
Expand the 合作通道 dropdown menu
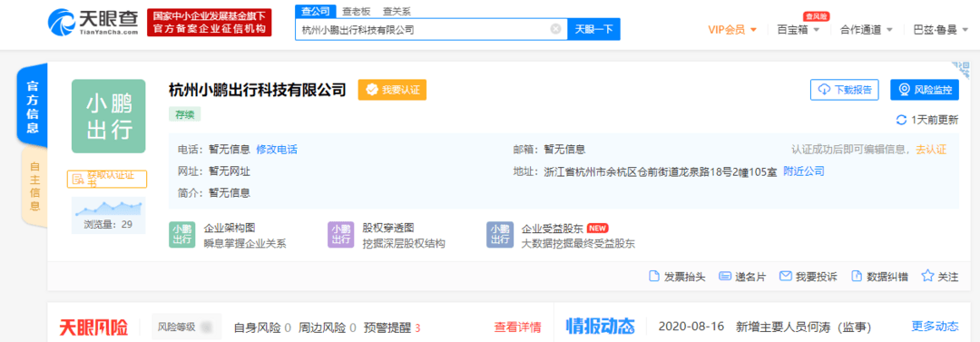point(867,29)
